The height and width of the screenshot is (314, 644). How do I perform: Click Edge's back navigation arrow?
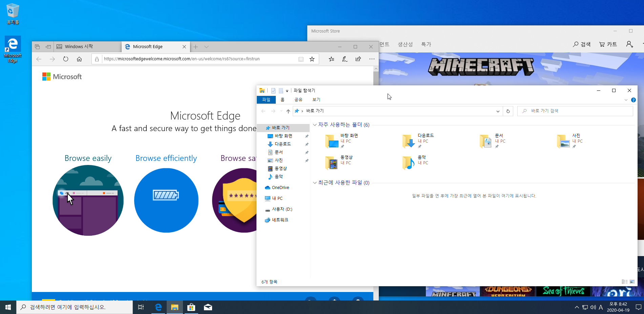pos(39,59)
